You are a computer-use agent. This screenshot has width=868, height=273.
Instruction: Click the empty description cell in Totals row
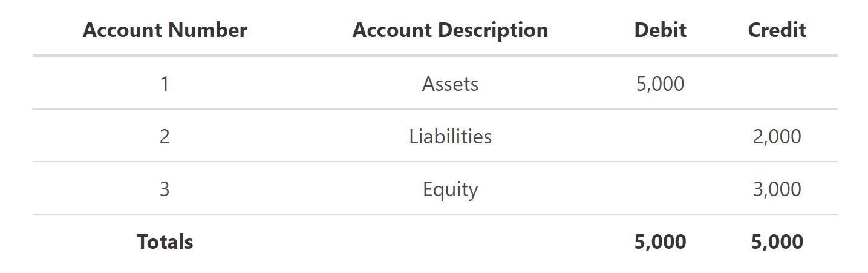[x=450, y=242]
